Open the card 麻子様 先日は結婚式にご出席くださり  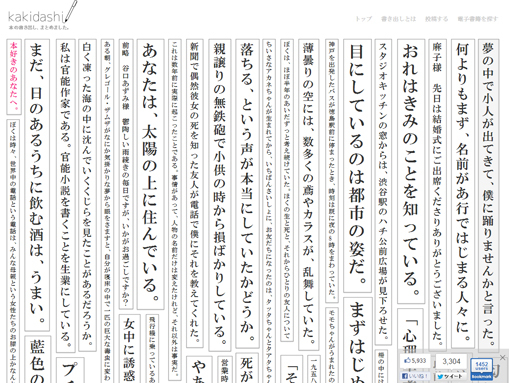point(437,195)
